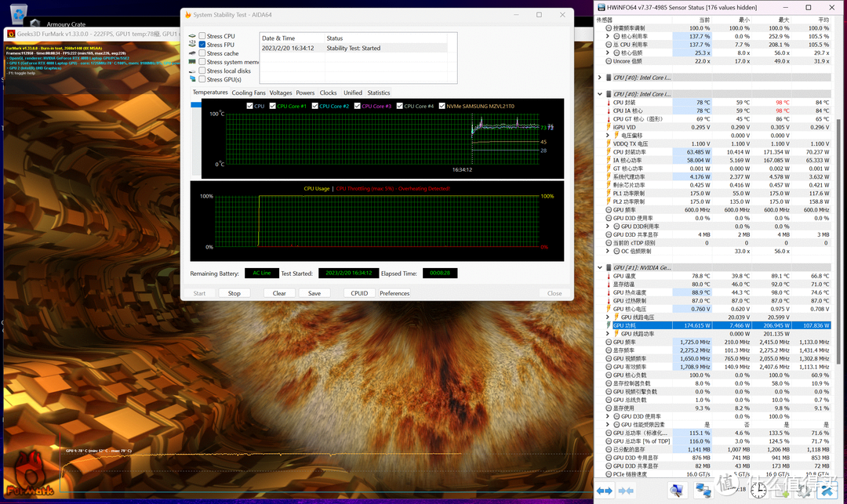Untick CPU Core #1 graph checkbox
The width and height of the screenshot is (847, 504).
point(273,106)
